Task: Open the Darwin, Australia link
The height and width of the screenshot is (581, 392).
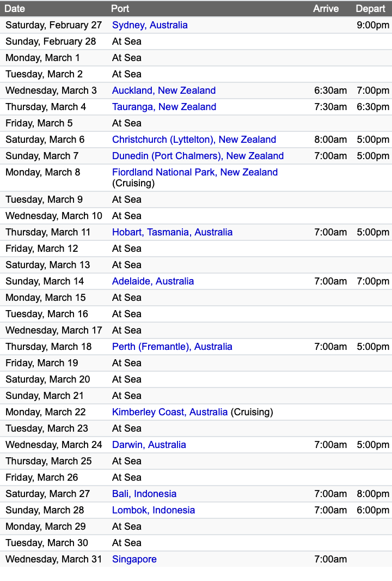Action: coord(149,445)
